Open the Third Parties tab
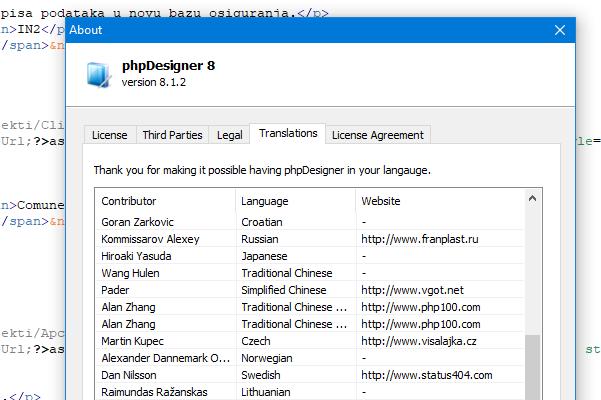This screenshot has height=400, width=601. [x=172, y=135]
